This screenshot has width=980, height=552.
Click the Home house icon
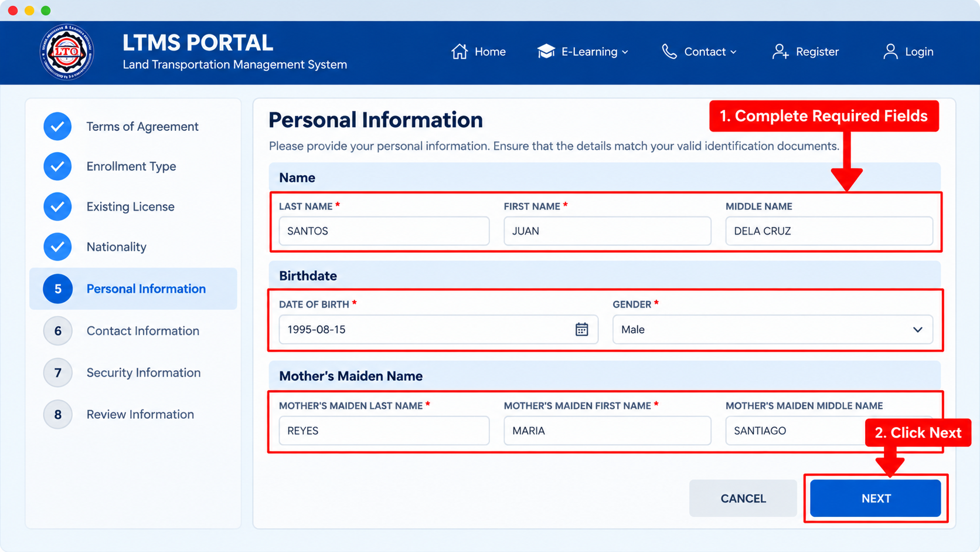[x=460, y=52]
